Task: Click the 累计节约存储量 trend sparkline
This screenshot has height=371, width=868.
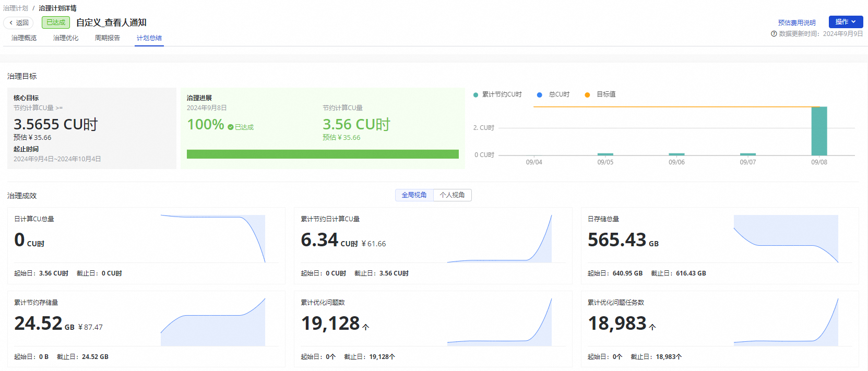Action: point(213,322)
